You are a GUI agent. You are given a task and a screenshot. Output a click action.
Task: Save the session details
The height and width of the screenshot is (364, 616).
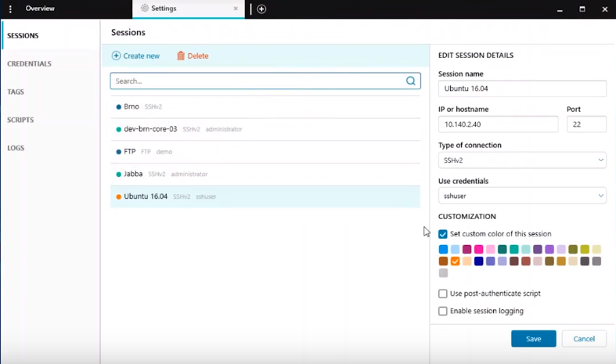[x=534, y=338]
